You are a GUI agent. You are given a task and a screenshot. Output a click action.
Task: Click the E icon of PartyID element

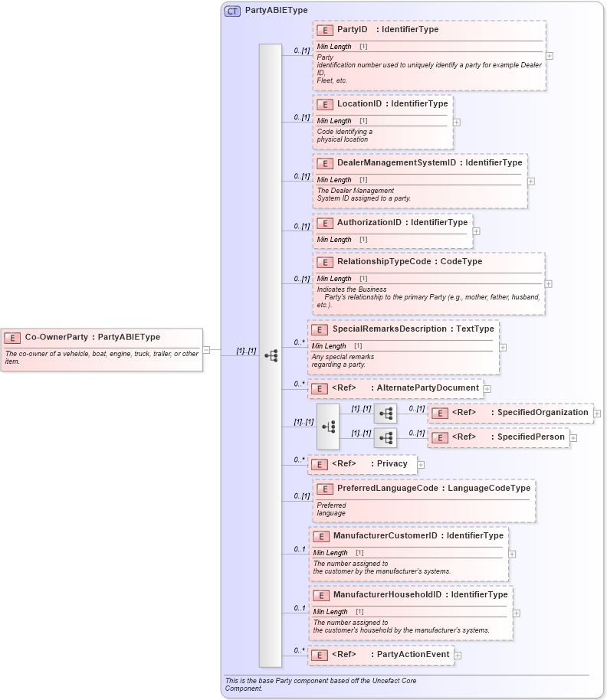325,31
